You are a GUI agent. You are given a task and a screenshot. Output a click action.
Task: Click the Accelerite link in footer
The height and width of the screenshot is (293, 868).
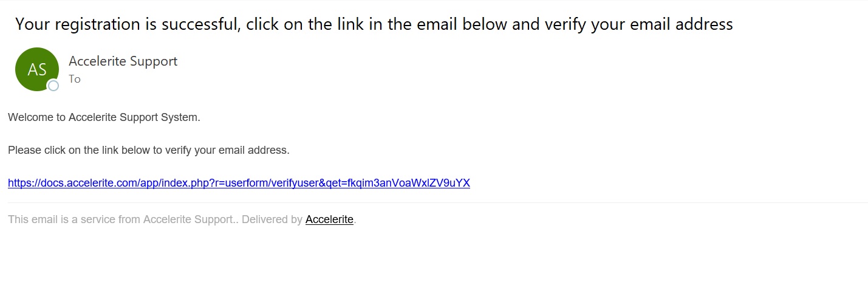329,219
